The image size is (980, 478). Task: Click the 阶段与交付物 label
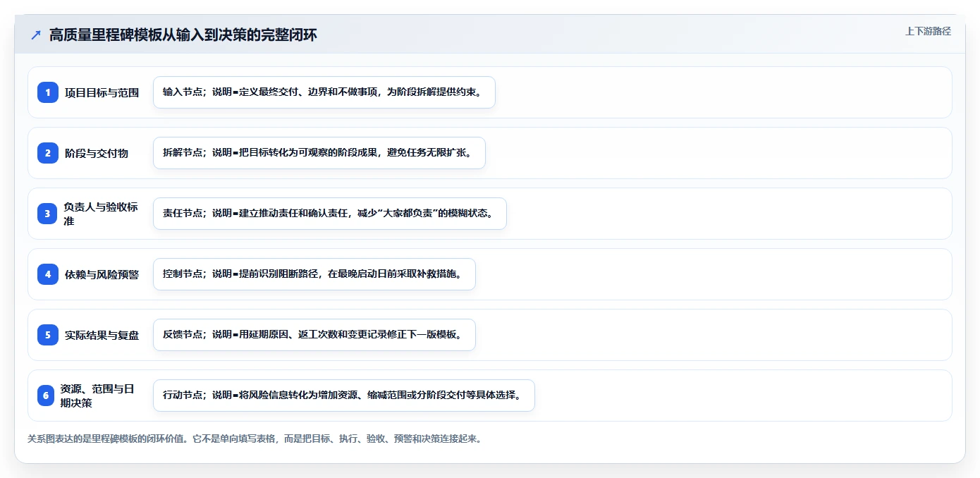point(97,153)
